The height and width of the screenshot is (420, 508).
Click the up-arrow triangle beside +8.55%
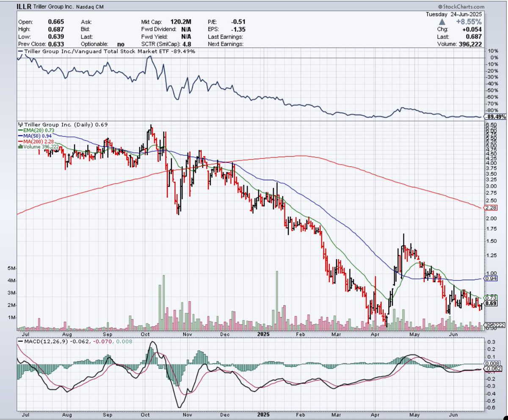pos(442,22)
